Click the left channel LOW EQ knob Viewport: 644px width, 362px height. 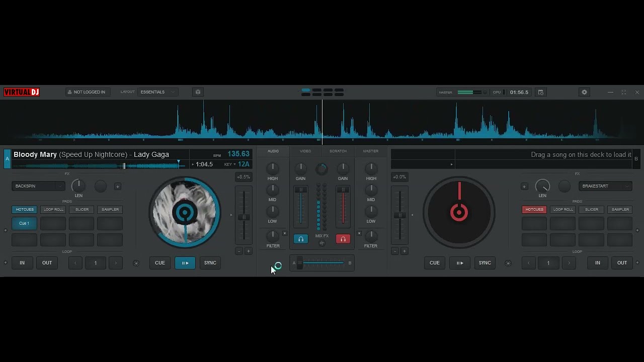[272, 212]
